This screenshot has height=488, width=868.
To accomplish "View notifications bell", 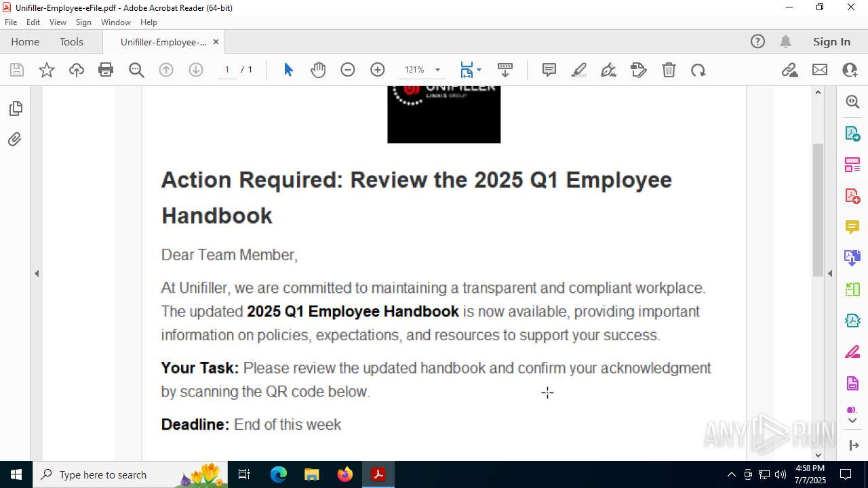I will tap(786, 41).
